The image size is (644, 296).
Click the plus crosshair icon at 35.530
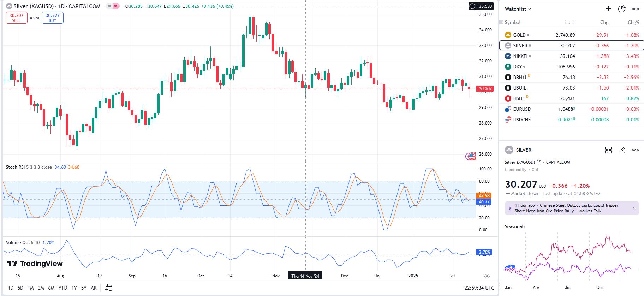pyautogui.click(x=472, y=6)
